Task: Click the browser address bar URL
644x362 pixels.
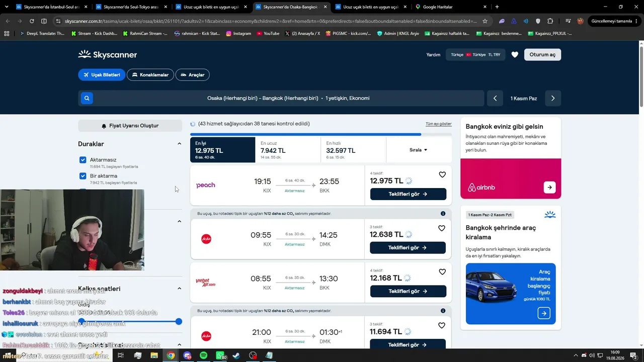Action: 271,21
